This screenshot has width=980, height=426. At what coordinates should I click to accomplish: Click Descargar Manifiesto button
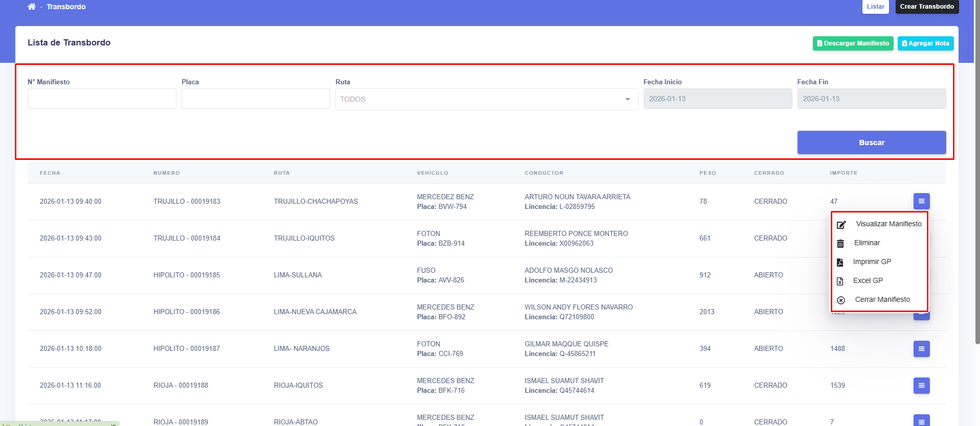[853, 43]
